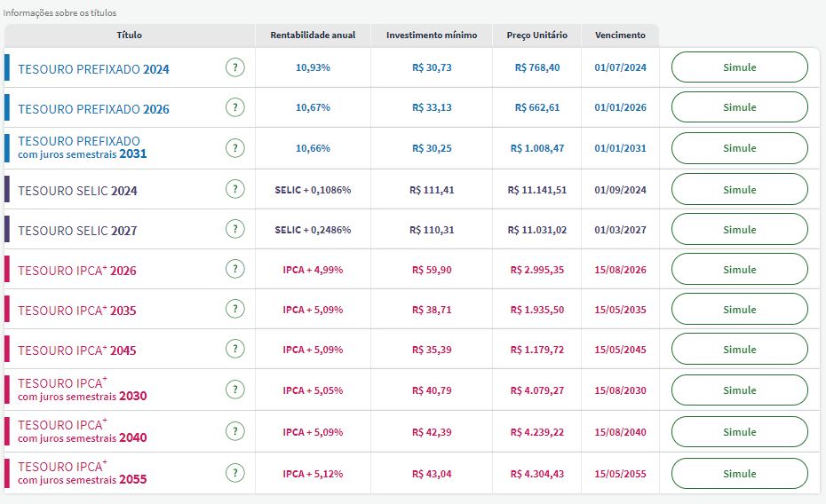The height and width of the screenshot is (504, 826).
Task: Click Simule for Tesouro Prefixado 2026
Action: tap(740, 107)
